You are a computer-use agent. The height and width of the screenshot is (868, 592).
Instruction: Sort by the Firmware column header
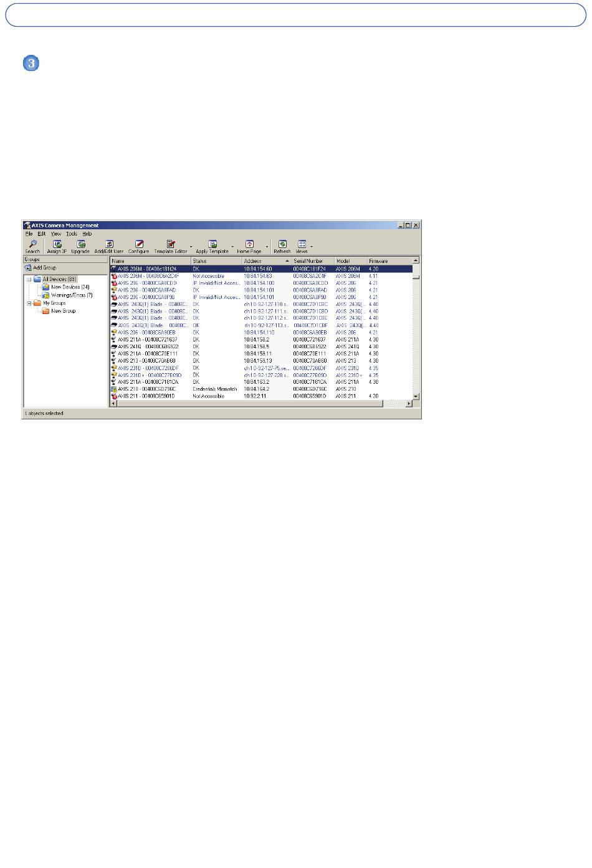pyautogui.click(x=389, y=261)
